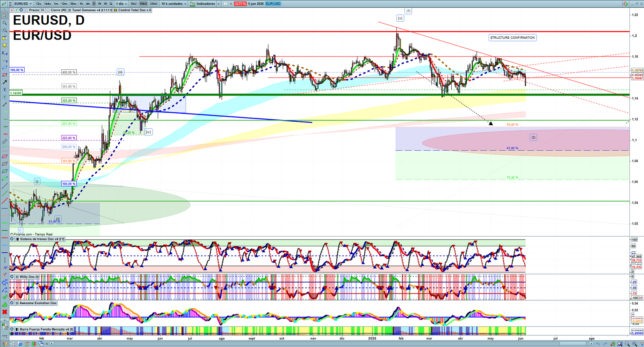Select the red diagonal line tool
Viewport: 644px width, 347px height.
coord(4,201)
